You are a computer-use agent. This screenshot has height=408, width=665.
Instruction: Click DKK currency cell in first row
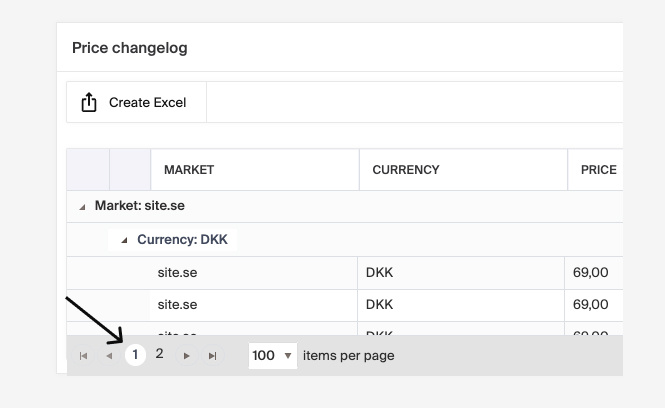(380, 272)
